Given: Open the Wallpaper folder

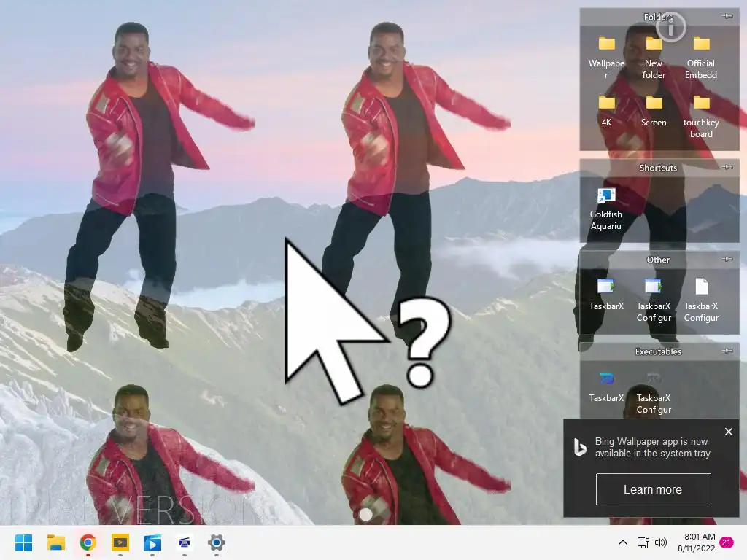Looking at the screenshot, I should click(606, 56).
